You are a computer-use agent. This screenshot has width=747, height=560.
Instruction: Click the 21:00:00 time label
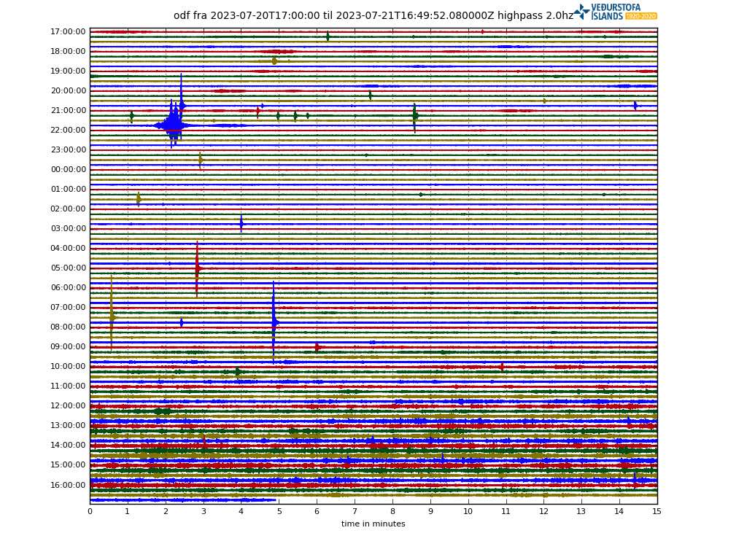click(68, 111)
